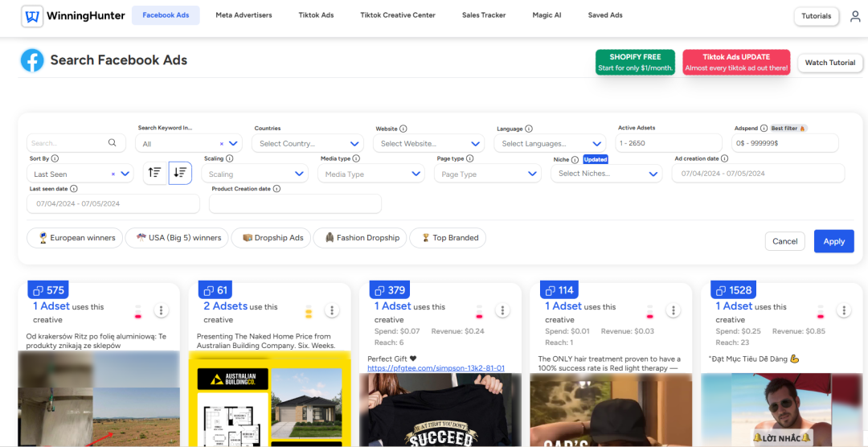Click the Adspend range field

(x=785, y=143)
